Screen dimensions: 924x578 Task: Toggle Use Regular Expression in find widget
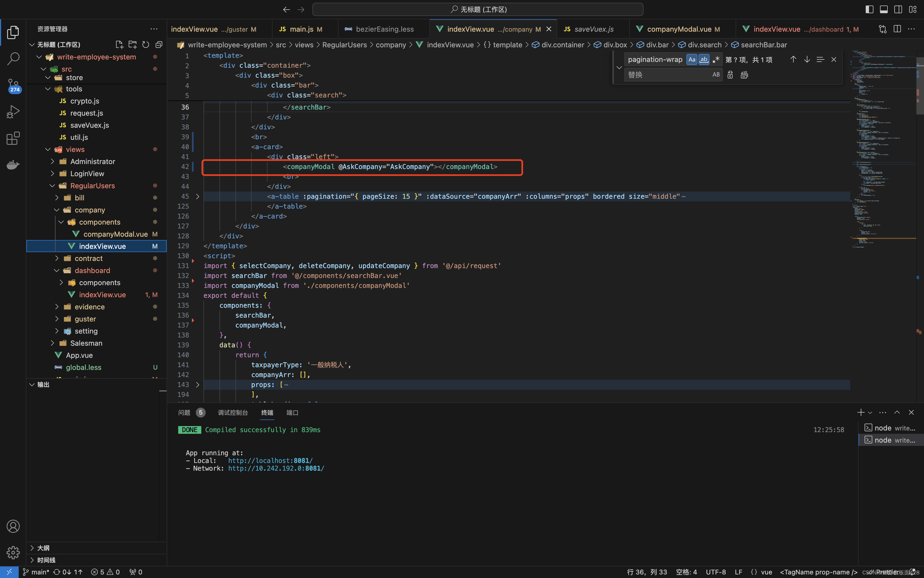pyautogui.click(x=716, y=59)
